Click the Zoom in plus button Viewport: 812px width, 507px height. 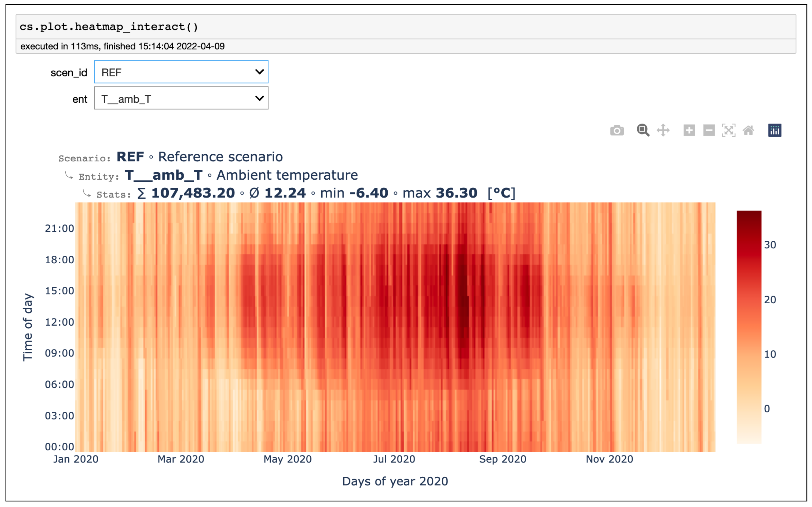click(689, 130)
